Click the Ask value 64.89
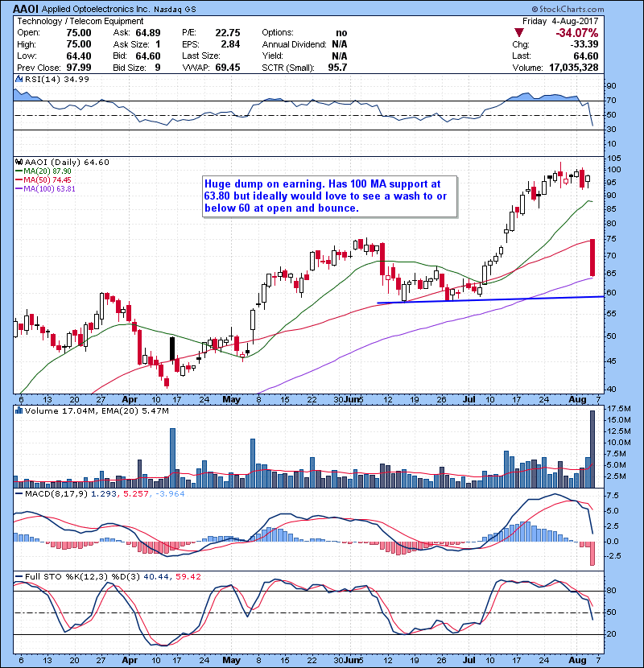644x668 pixels. (x=148, y=33)
